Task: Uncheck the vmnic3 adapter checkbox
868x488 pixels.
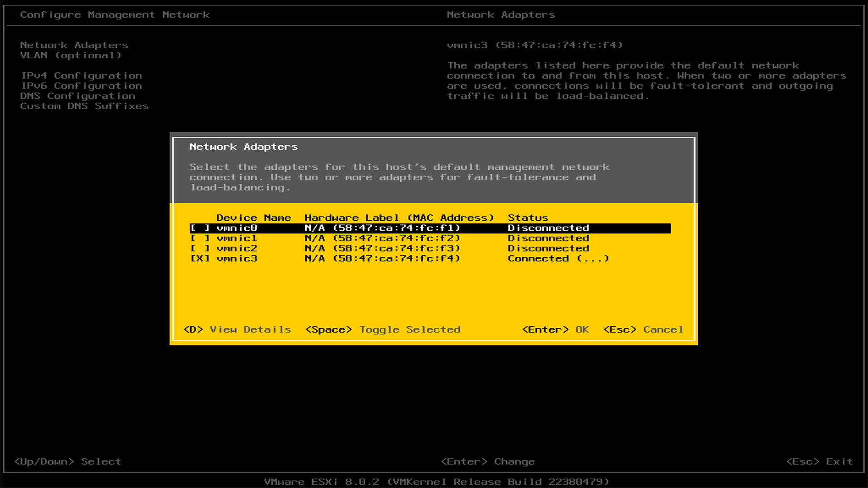Action: click(200, 259)
